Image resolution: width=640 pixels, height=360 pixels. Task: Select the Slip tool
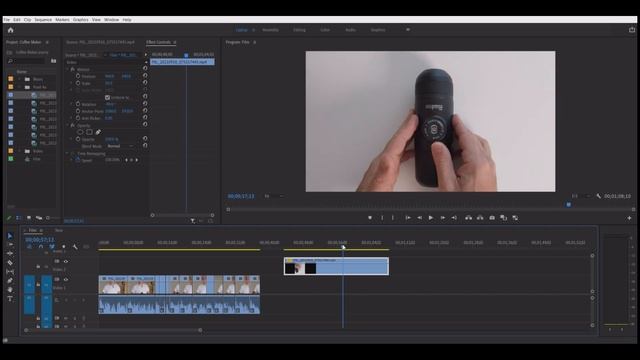coord(10,271)
